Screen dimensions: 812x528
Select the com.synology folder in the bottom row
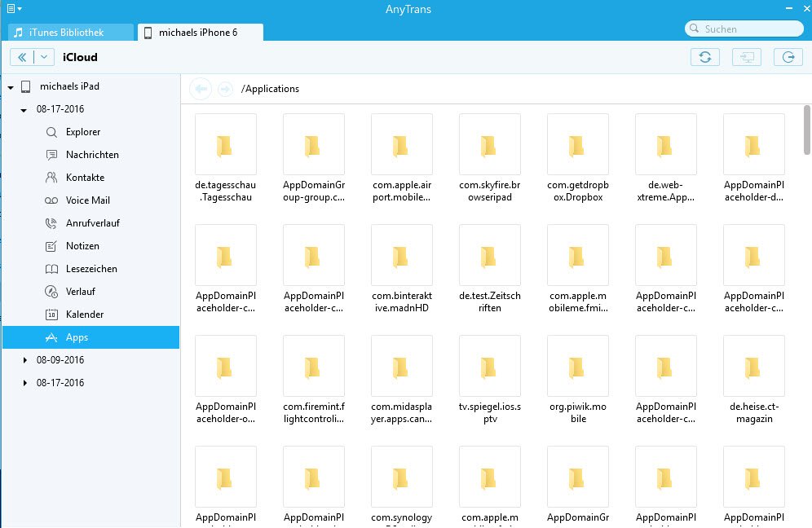tap(402, 486)
